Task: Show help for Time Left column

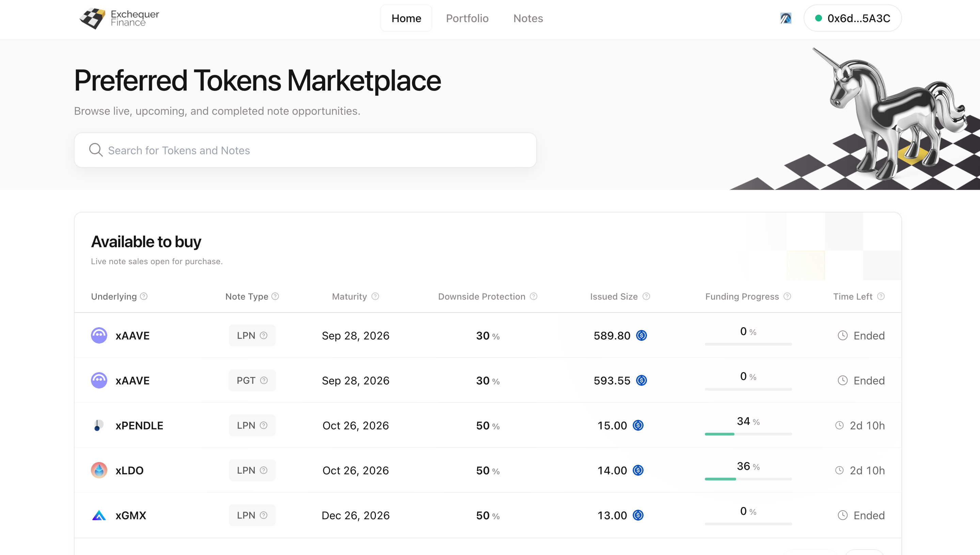Action: pyautogui.click(x=881, y=296)
